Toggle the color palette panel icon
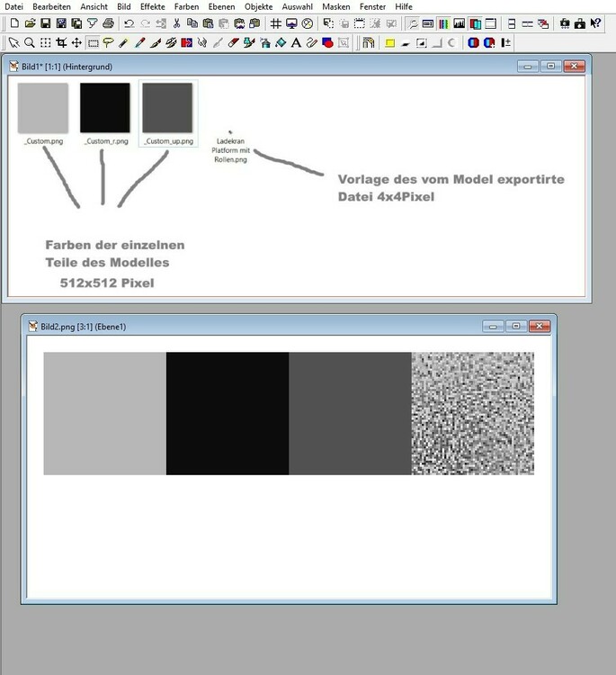This screenshot has width=616, height=675. [x=443, y=23]
